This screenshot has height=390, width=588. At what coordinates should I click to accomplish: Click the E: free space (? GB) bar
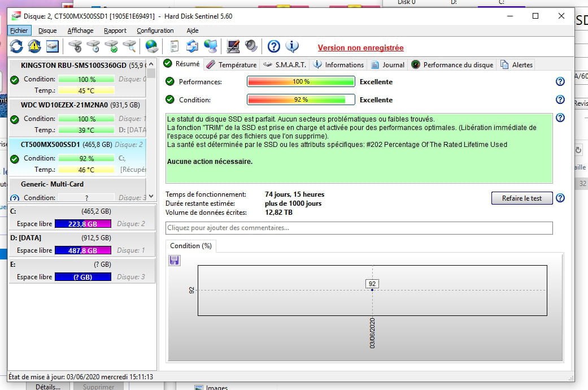[x=83, y=277]
